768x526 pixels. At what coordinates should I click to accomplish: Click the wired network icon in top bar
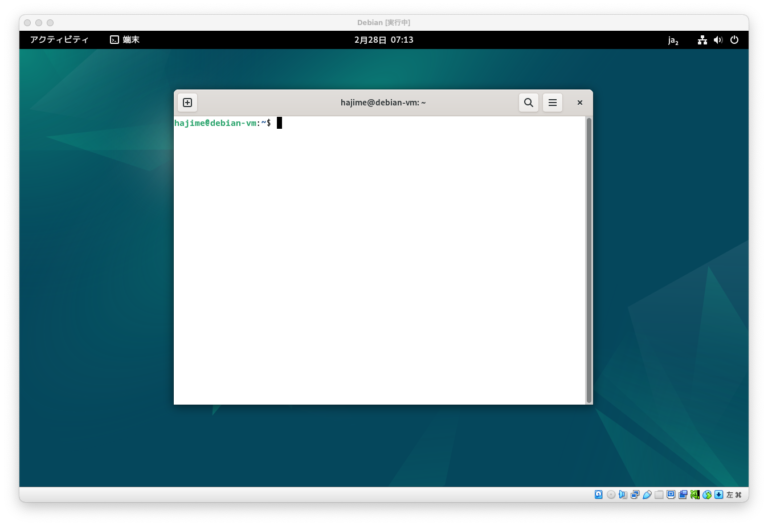point(702,40)
